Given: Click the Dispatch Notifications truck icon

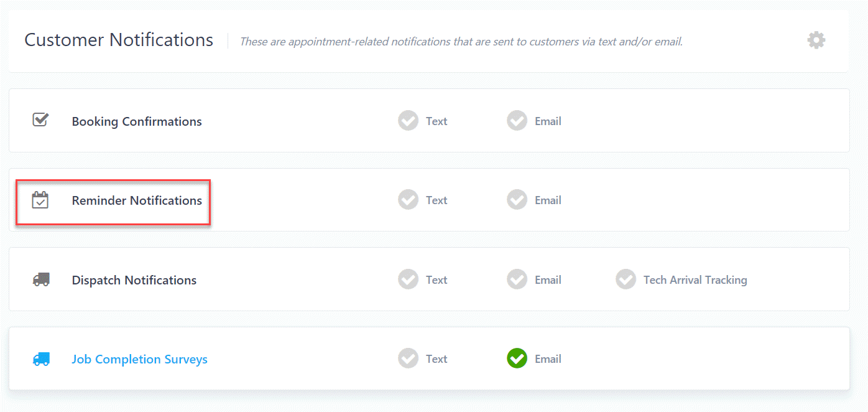Looking at the screenshot, I should click(41, 280).
